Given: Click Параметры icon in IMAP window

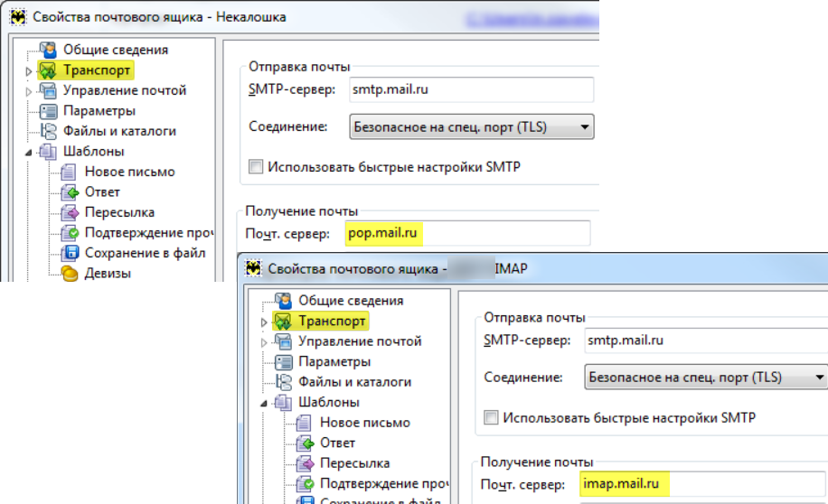Looking at the screenshot, I should point(284,362).
